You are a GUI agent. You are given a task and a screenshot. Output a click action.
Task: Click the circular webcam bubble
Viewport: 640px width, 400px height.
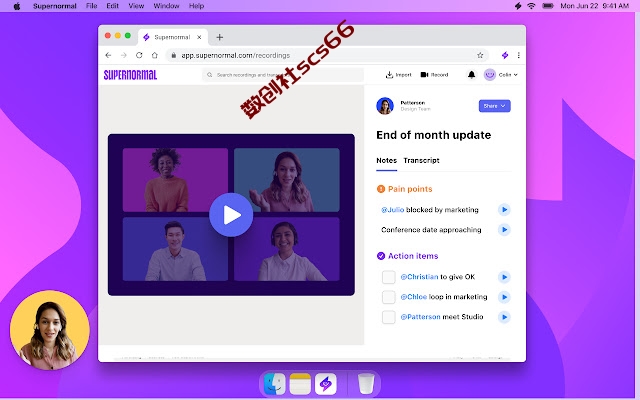pos(49,330)
